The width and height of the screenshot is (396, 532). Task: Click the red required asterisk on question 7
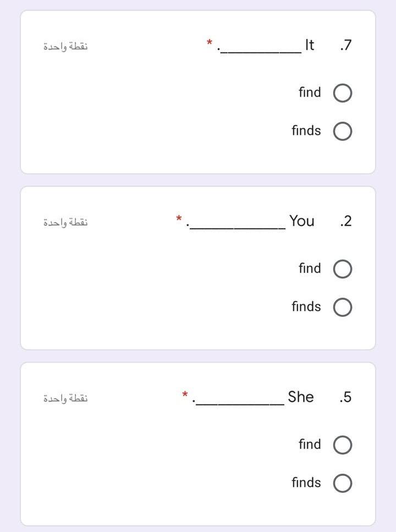point(208,42)
